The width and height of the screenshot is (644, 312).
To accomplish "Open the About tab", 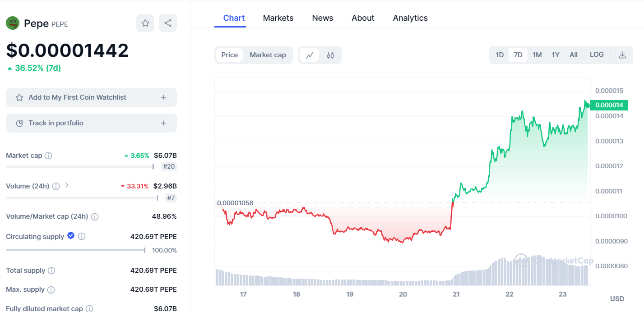I will click(x=363, y=18).
